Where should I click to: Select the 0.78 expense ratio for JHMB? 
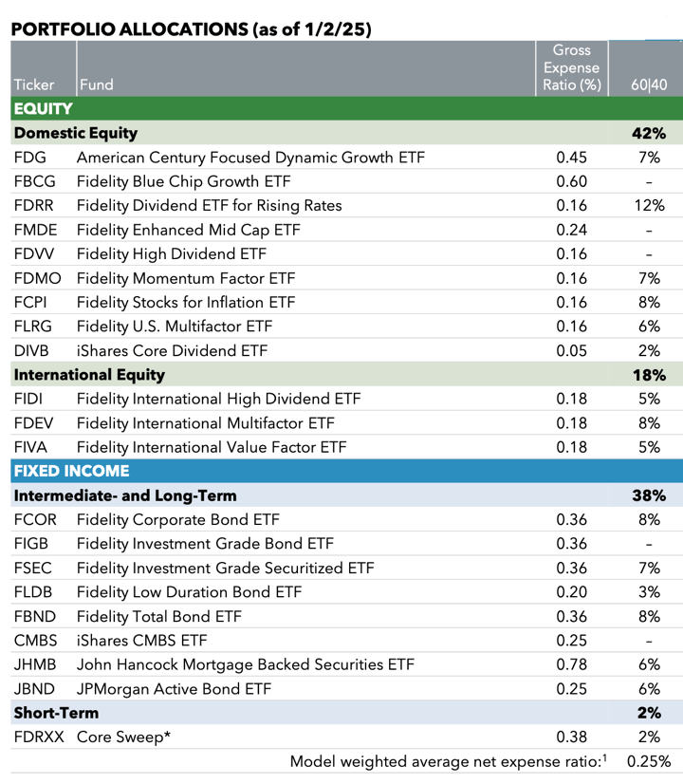click(x=571, y=664)
